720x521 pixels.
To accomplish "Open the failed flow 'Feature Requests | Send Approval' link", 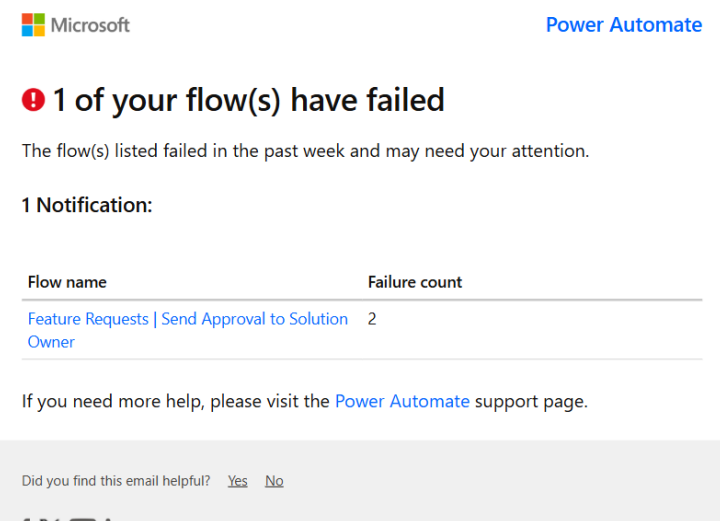I will pos(187,330).
